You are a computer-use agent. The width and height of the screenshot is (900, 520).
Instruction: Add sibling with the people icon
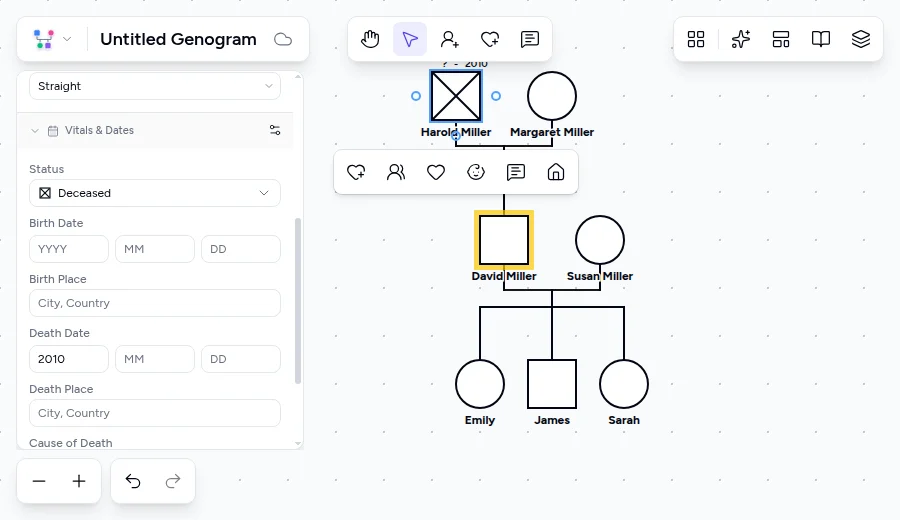tap(396, 172)
